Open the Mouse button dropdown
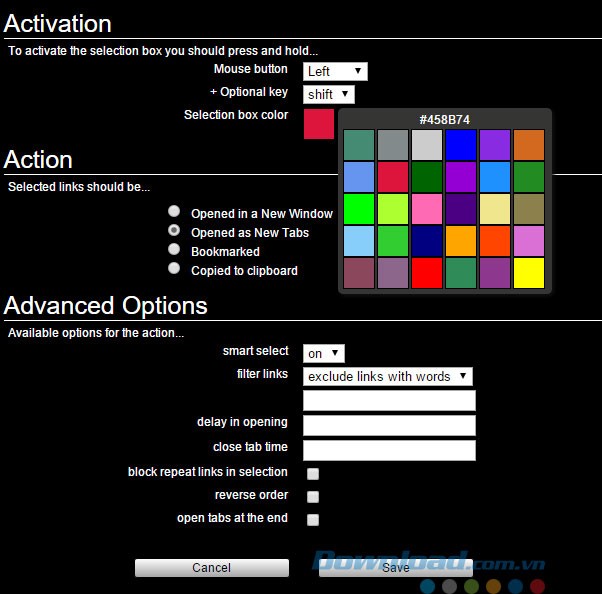This screenshot has height=594, width=602. coord(335,71)
